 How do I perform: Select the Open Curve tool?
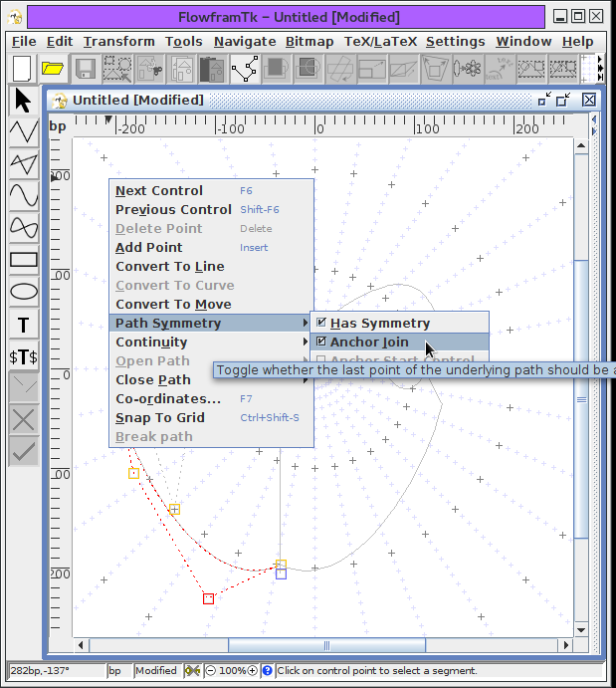pyautogui.click(x=24, y=196)
